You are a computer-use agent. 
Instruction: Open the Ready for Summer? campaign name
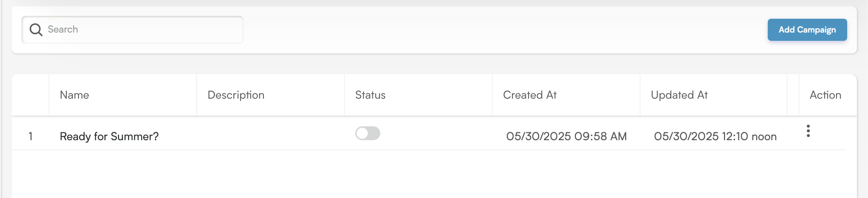109,136
